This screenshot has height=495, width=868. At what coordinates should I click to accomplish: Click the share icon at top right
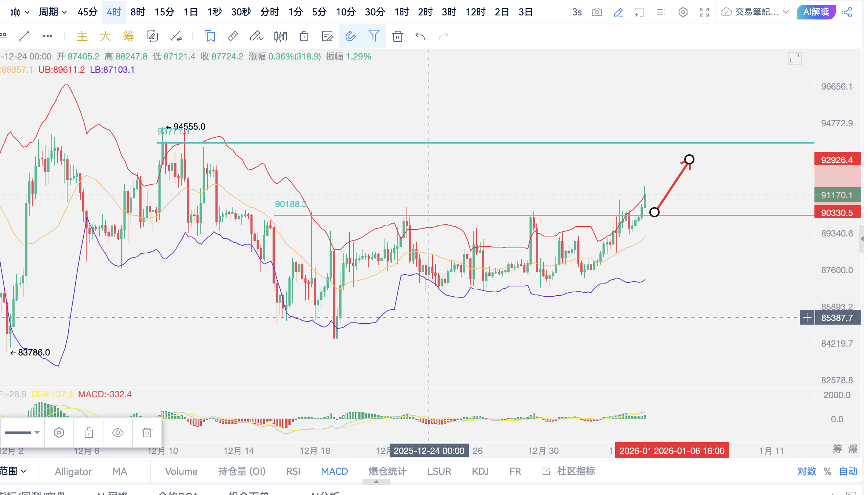tap(847, 12)
